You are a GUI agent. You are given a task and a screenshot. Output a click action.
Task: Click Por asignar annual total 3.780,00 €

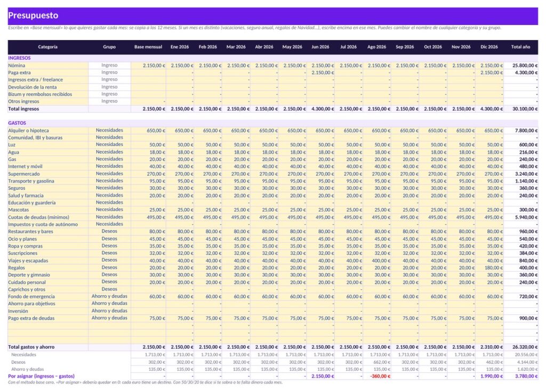pos(520,377)
